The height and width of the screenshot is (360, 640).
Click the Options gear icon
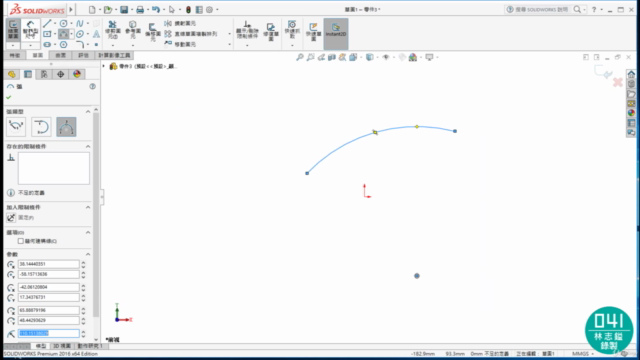coord(209,9)
